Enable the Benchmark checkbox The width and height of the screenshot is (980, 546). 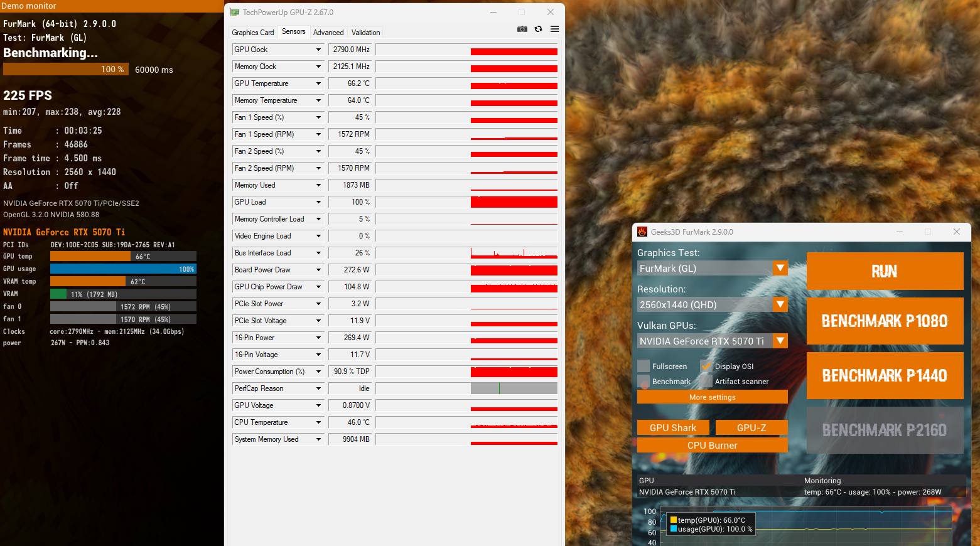pyautogui.click(x=643, y=381)
